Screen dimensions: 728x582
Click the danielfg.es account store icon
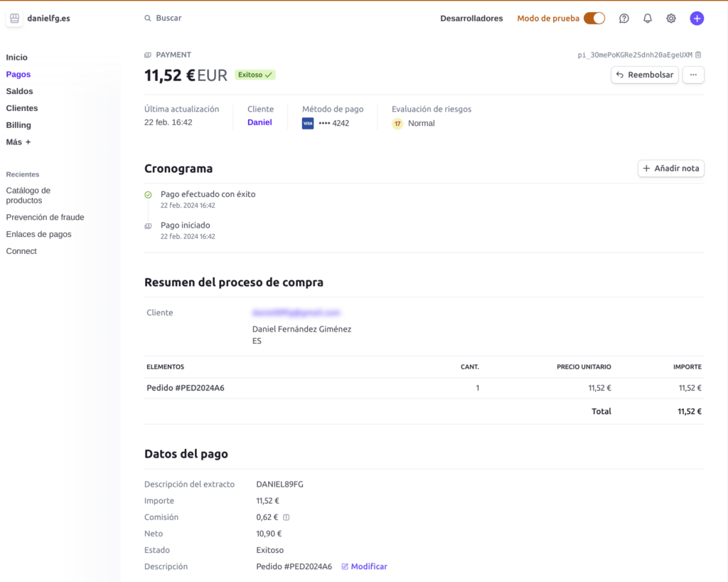point(14,18)
